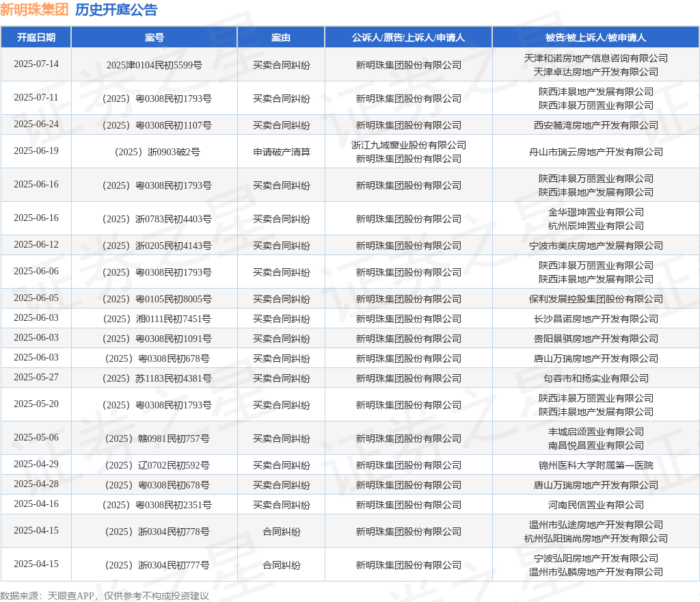Viewport: 700px width, 602px height.
Task: Click 丰城启颂置业有限公司
Action: click(596, 432)
